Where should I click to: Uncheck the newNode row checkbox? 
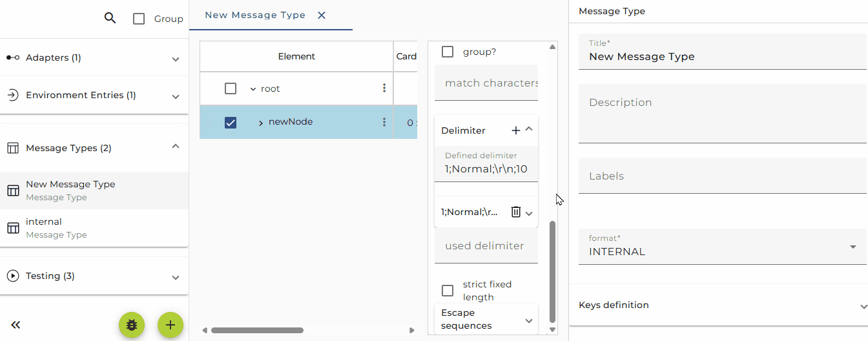point(231,122)
